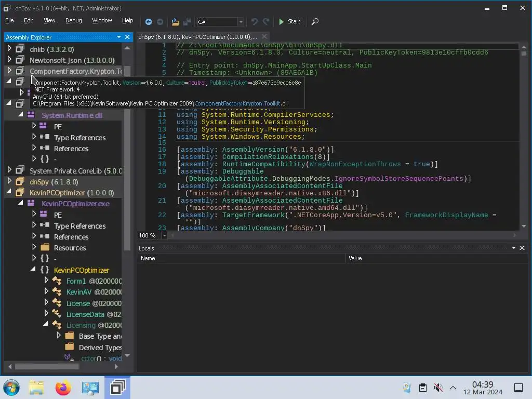This screenshot has height=399, width=532.
Task: Click the Navigate Forward arrow in toolbar
Action: coord(160,22)
